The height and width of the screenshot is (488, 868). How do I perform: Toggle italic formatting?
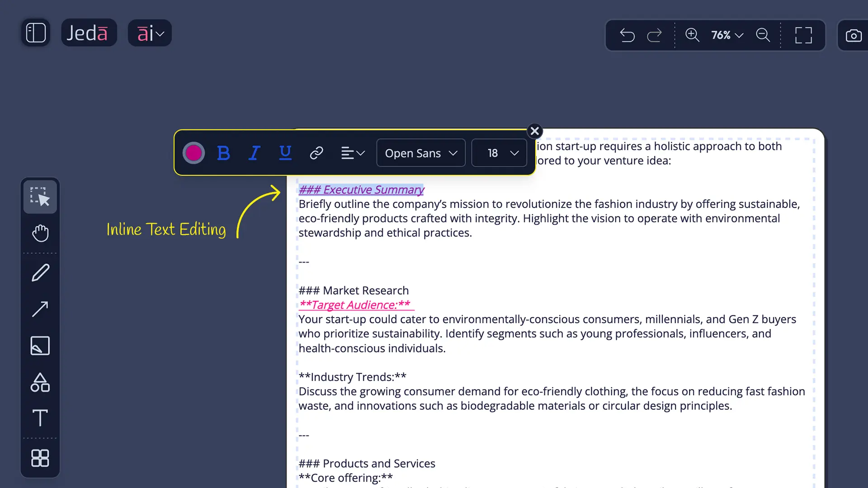click(x=254, y=153)
